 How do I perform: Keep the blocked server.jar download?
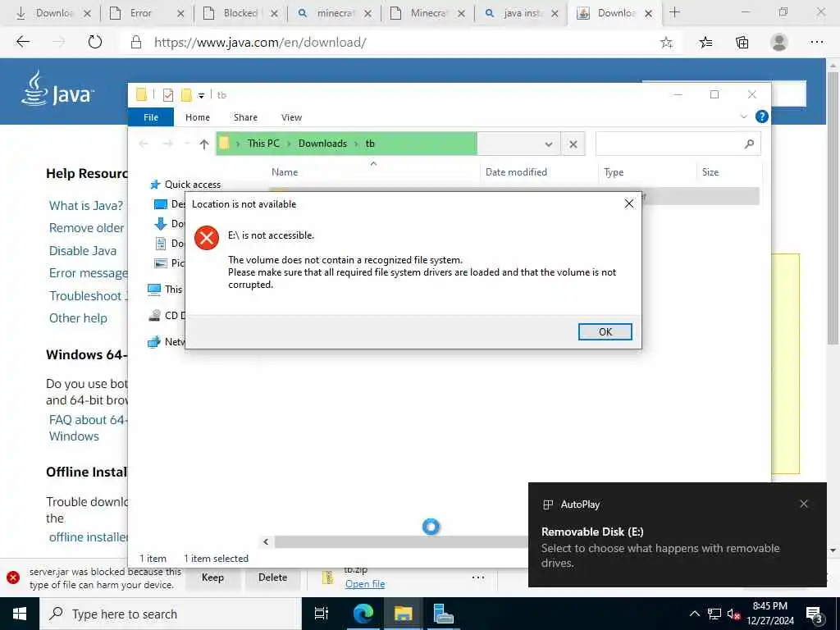[x=212, y=577]
